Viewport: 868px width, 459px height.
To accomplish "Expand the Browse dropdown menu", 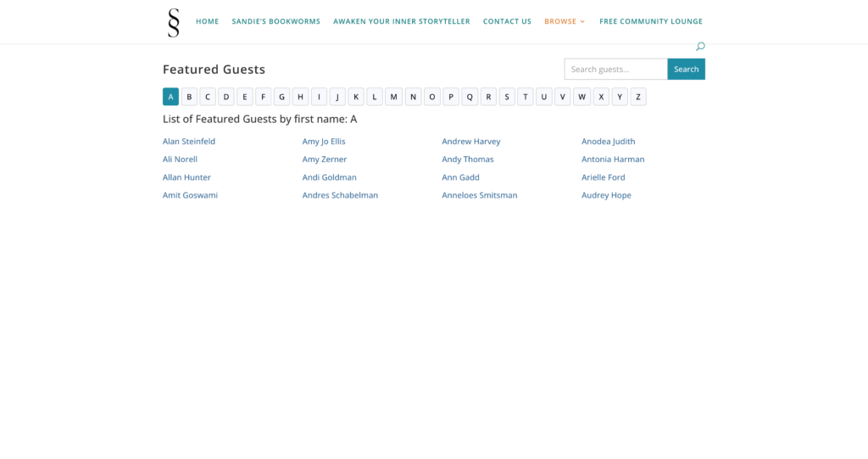I will click(565, 21).
